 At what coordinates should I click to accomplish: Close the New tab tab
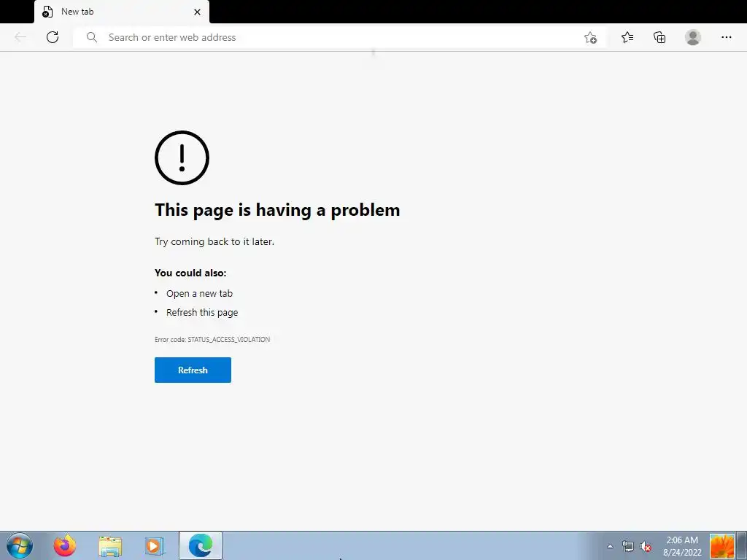pos(197,12)
